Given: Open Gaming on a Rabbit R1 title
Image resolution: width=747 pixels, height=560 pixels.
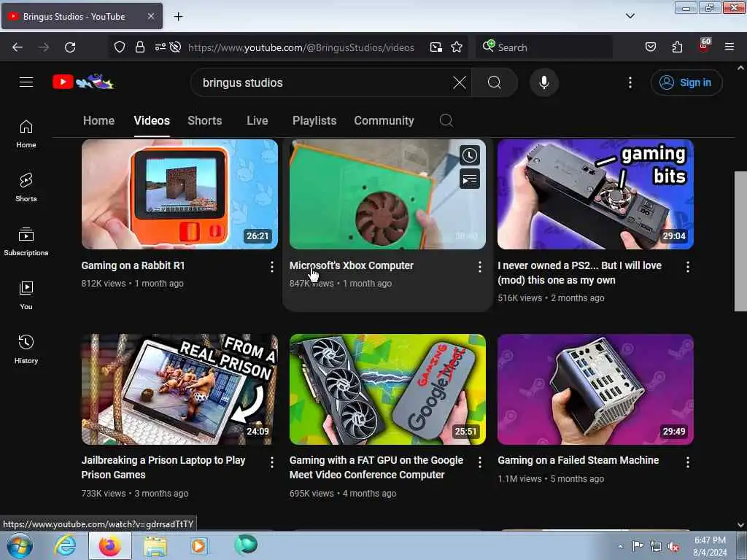Looking at the screenshot, I should tap(133, 265).
